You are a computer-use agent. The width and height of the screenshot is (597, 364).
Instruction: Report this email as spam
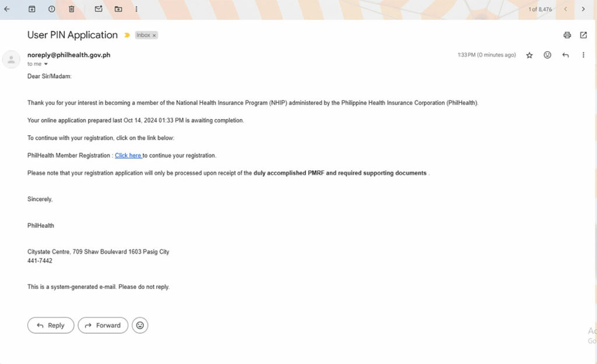coord(51,9)
